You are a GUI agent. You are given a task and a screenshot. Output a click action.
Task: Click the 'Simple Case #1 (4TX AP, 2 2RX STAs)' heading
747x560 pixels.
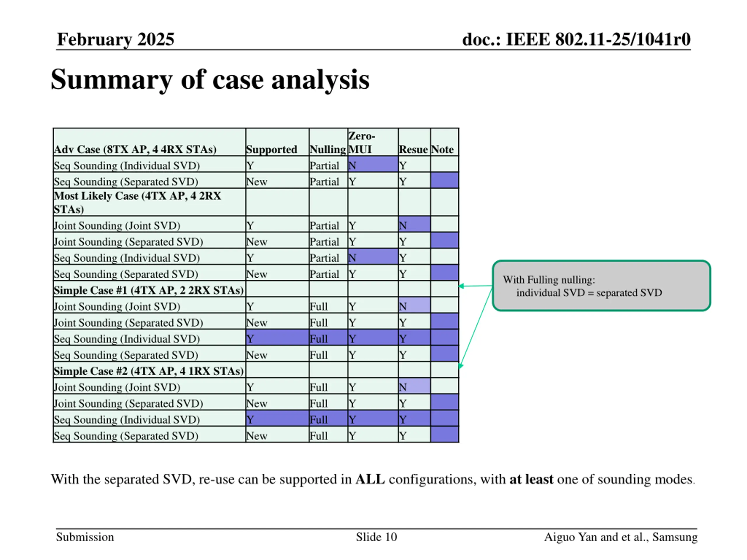click(149, 290)
